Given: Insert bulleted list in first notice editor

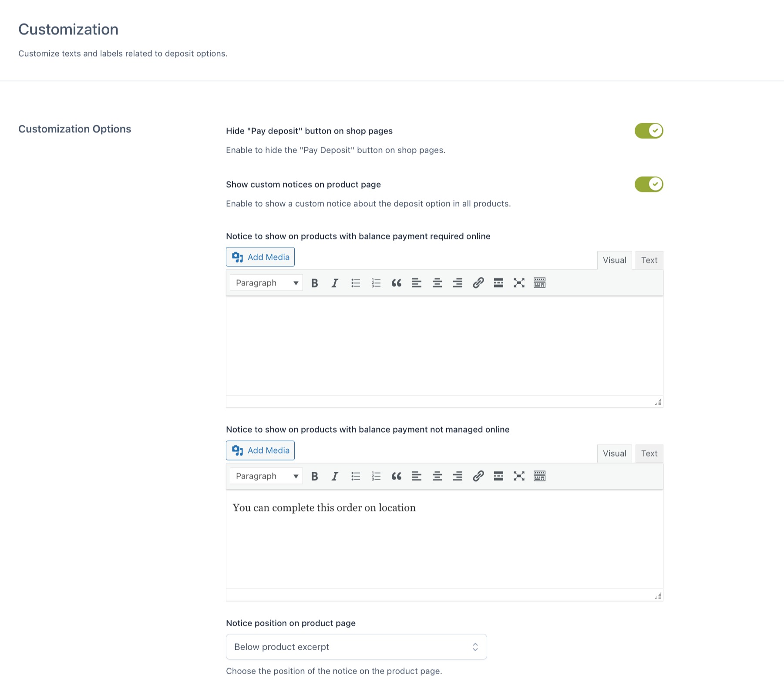Looking at the screenshot, I should click(356, 283).
